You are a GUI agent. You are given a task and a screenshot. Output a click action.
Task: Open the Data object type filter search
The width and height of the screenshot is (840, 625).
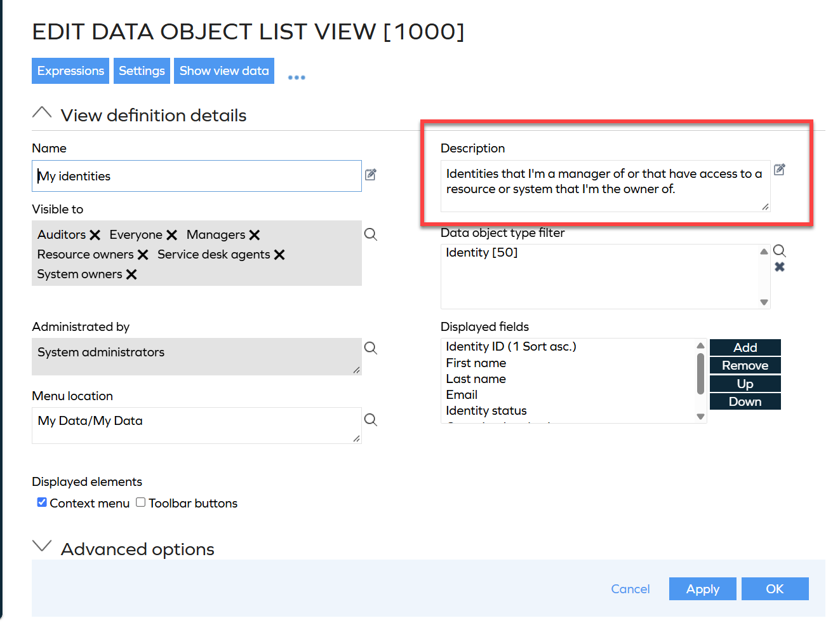tap(780, 251)
